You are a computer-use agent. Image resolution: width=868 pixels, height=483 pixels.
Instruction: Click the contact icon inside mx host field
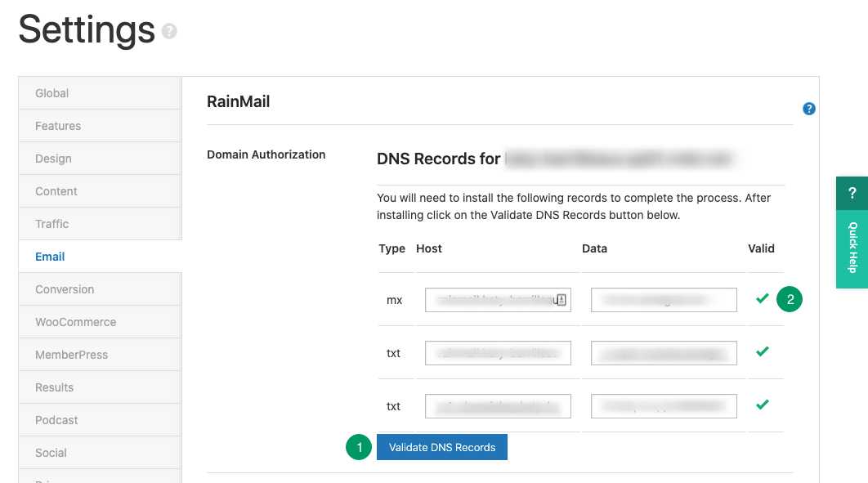pyautogui.click(x=562, y=300)
